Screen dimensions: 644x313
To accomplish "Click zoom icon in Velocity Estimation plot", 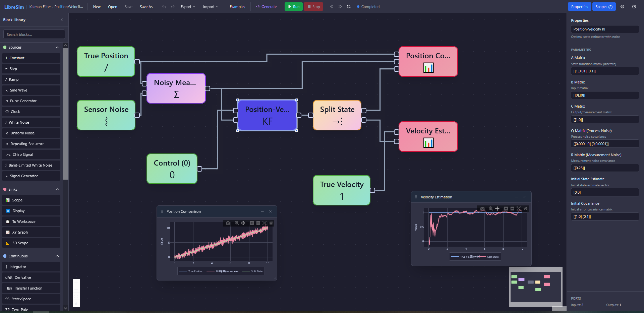I will [491, 209].
